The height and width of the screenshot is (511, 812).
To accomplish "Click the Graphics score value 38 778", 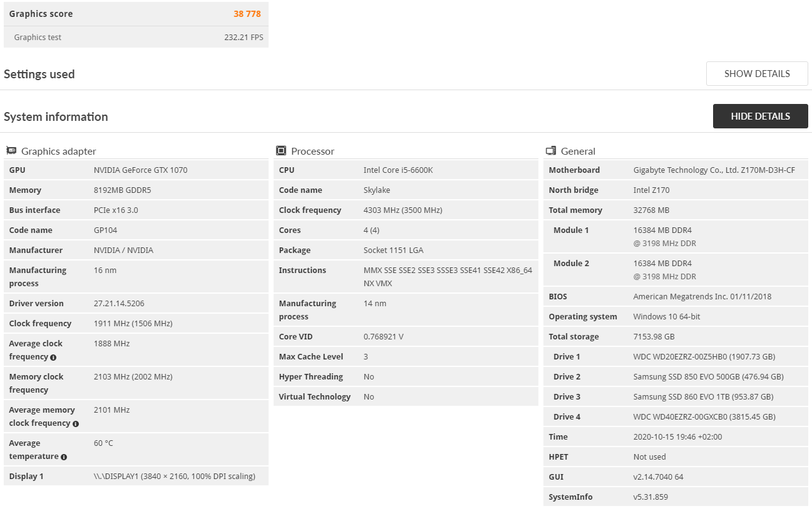I will click(x=247, y=14).
